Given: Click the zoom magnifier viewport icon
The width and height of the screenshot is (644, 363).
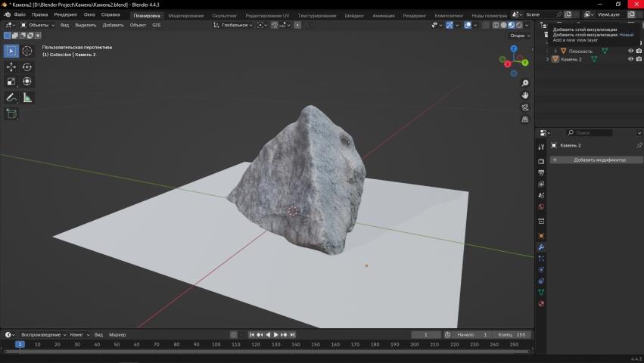Looking at the screenshot, I should click(x=525, y=83).
